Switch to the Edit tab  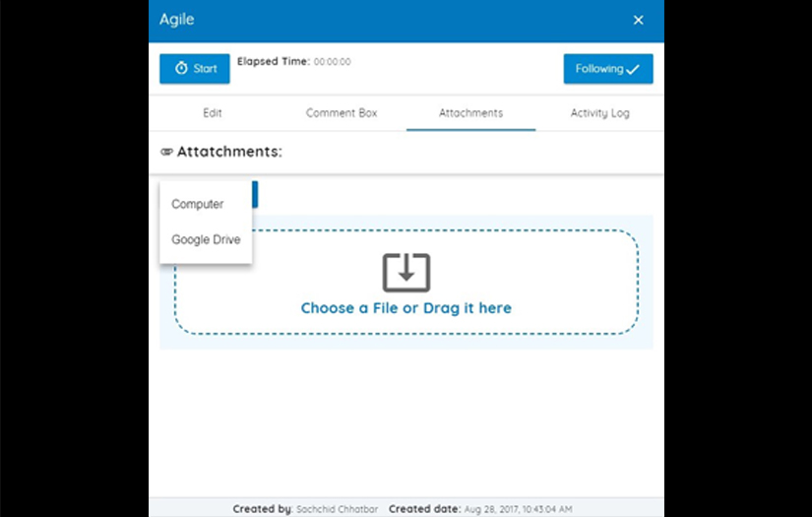(213, 113)
